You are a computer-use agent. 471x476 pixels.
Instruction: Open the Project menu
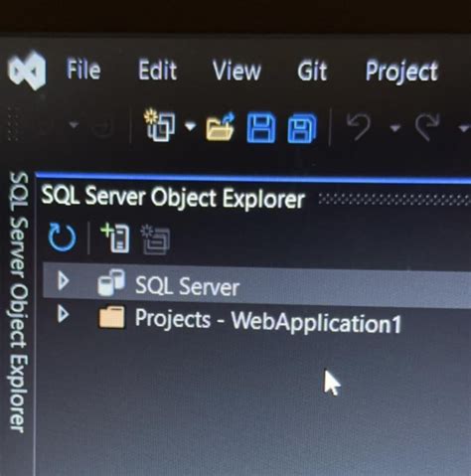[x=401, y=72]
